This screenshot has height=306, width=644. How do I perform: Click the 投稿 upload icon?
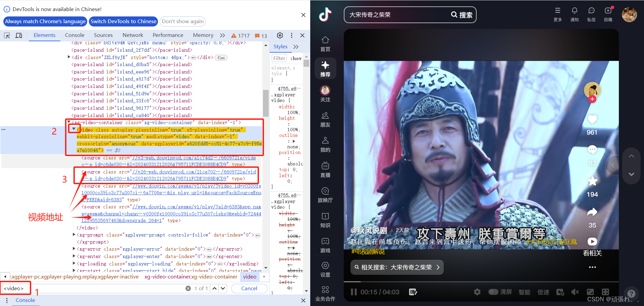[x=608, y=14]
